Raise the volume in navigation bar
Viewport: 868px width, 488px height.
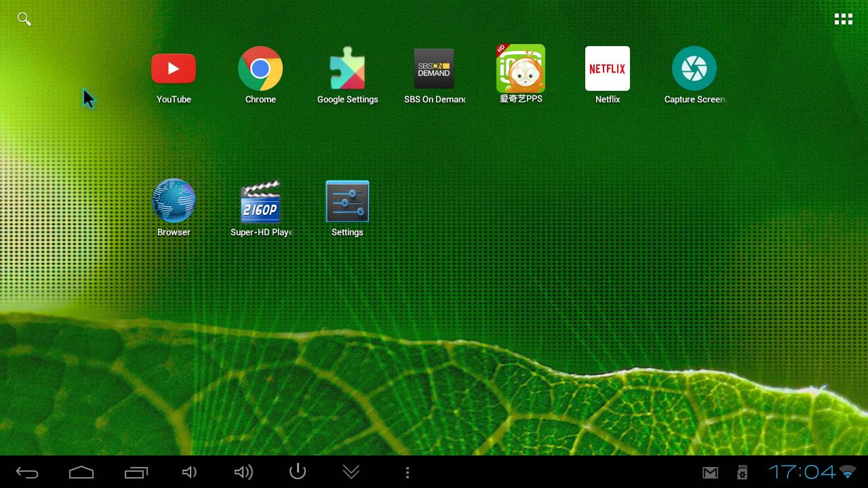click(243, 472)
